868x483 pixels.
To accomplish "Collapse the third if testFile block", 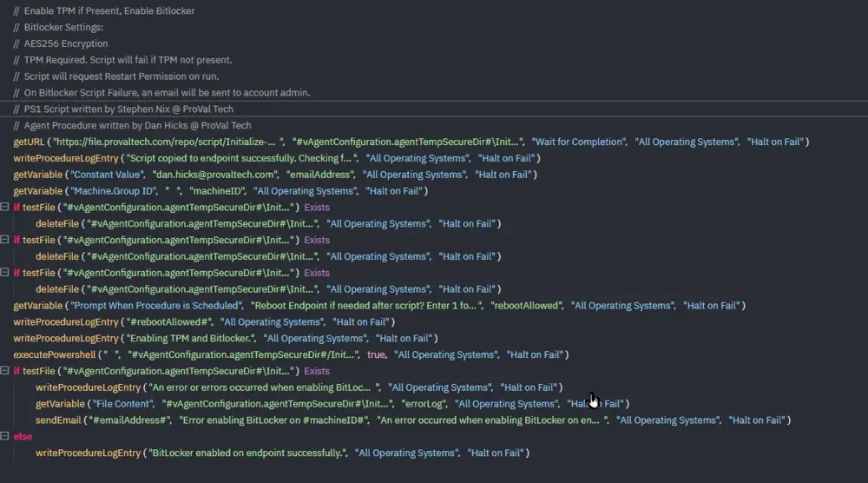I will click(4, 272).
